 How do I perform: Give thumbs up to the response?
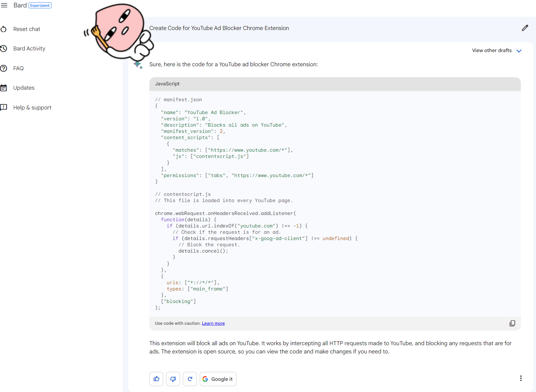[156, 379]
